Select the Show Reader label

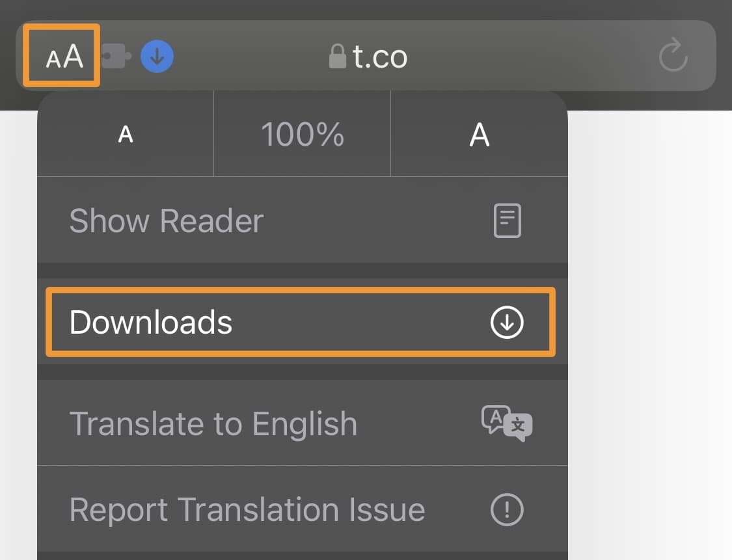[x=166, y=221]
